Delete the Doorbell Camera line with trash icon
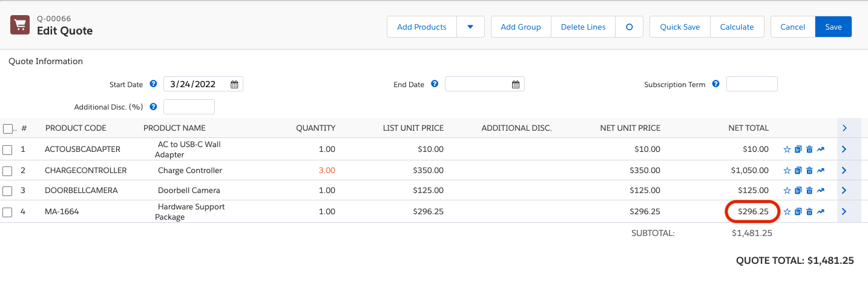 (809, 191)
